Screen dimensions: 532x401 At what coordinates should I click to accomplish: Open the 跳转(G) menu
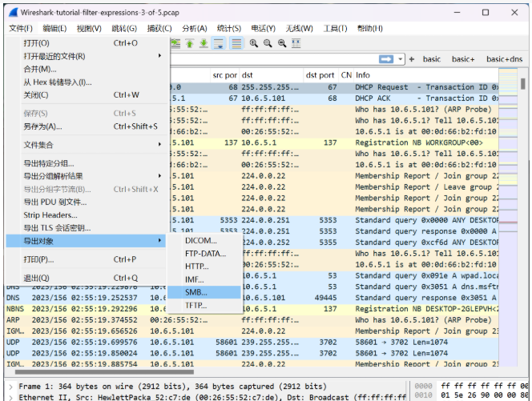[124, 29]
